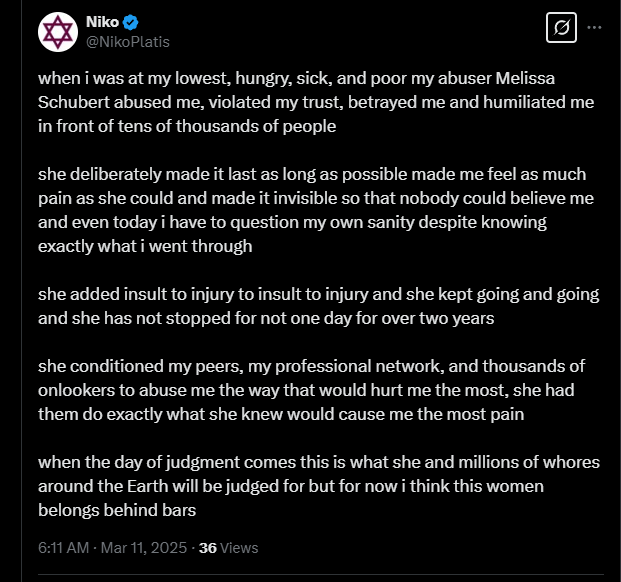
Task: Visit the @NikoPlatis handle link
Action: point(128,42)
